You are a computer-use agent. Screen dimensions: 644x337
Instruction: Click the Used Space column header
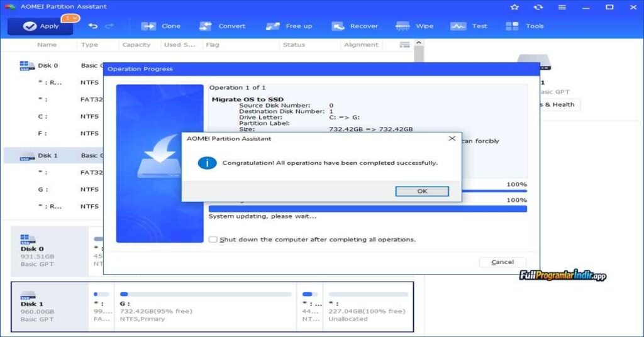[x=180, y=45]
